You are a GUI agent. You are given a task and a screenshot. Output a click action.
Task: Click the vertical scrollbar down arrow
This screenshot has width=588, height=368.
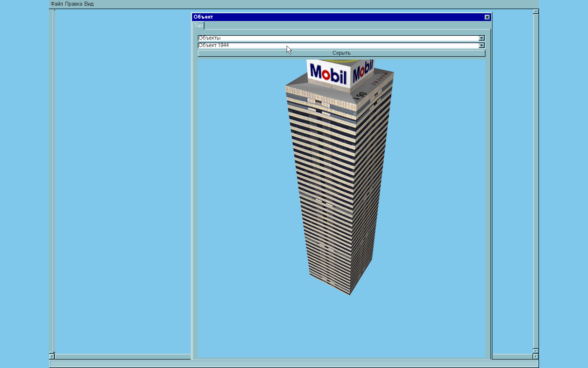click(x=535, y=351)
